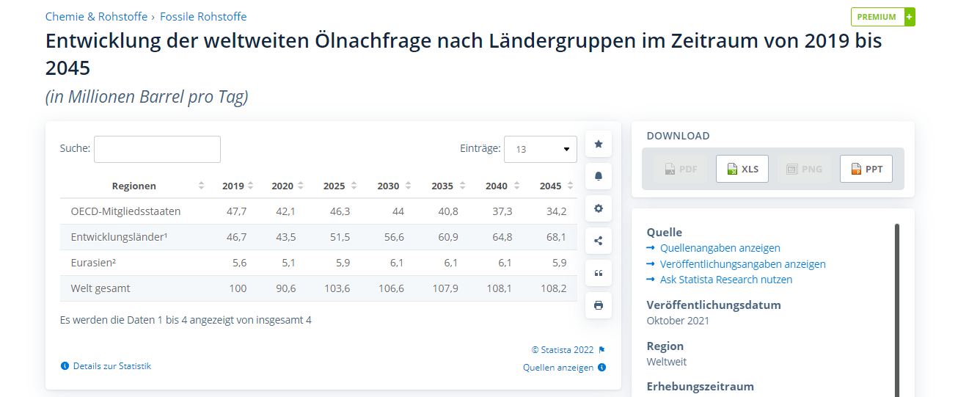
Task: Select the OECD-Mitgliedsstaaten row label
Action: point(126,211)
